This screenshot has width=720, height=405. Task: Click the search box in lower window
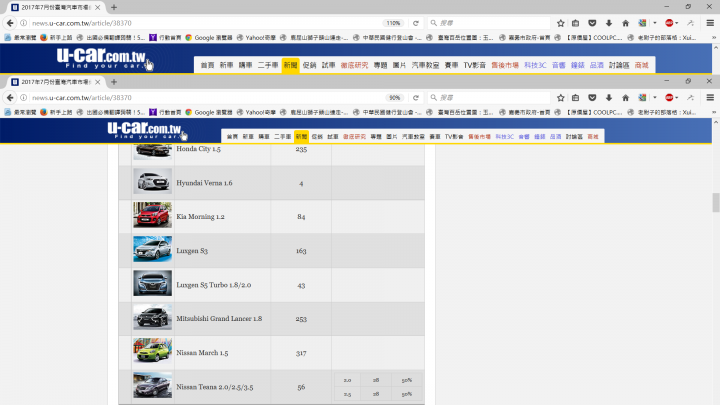tap(489, 97)
